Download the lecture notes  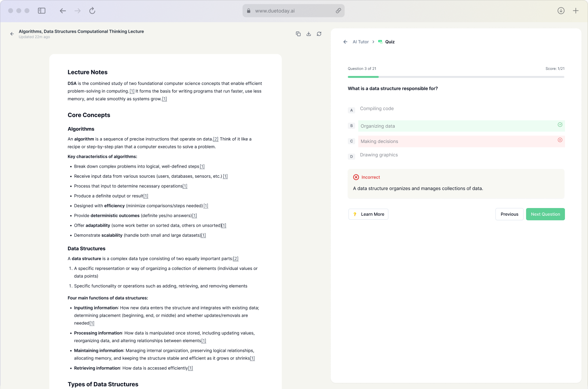pyautogui.click(x=309, y=34)
